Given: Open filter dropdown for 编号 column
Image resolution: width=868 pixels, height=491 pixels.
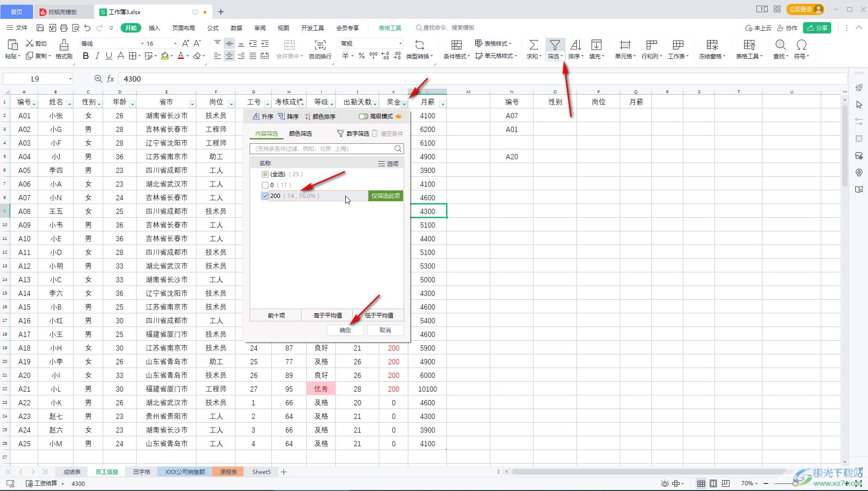Looking at the screenshot, I should pos(35,104).
